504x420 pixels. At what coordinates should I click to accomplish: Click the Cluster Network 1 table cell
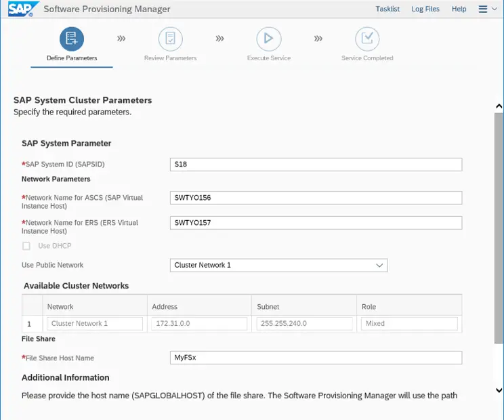coord(95,324)
